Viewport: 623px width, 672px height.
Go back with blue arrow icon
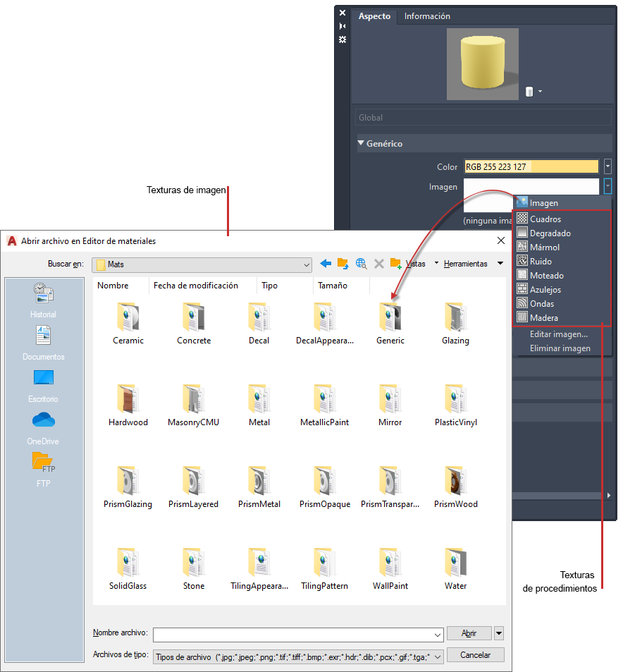(x=326, y=264)
